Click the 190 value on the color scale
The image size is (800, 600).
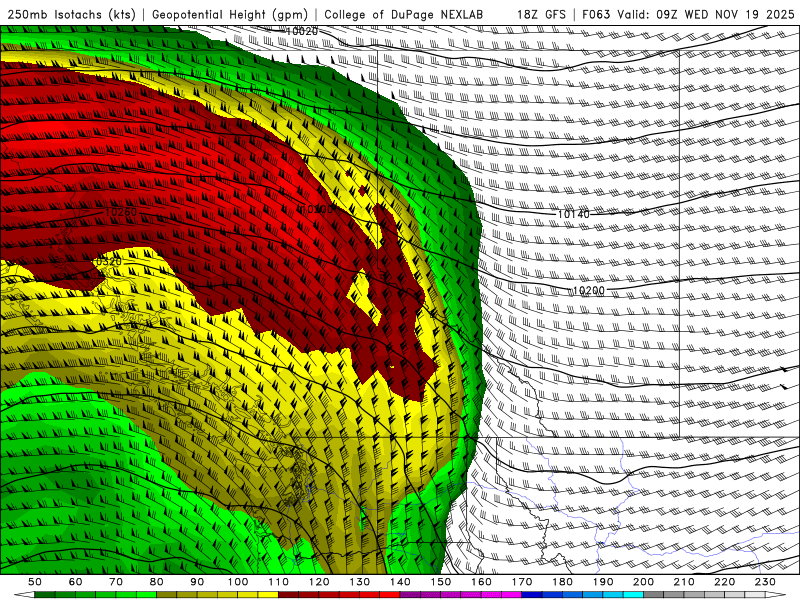click(x=603, y=582)
